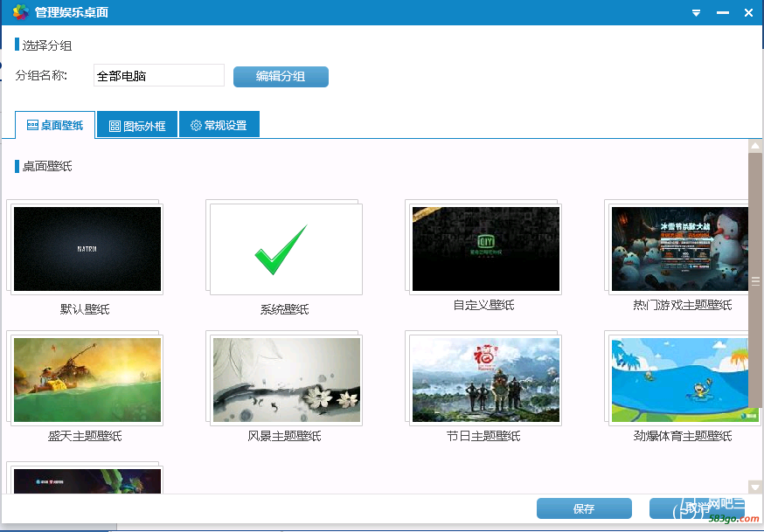Click the wallpaper icon on 桌面壁纸 tab
The image size is (764, 532).
click(x=32, y=125)
